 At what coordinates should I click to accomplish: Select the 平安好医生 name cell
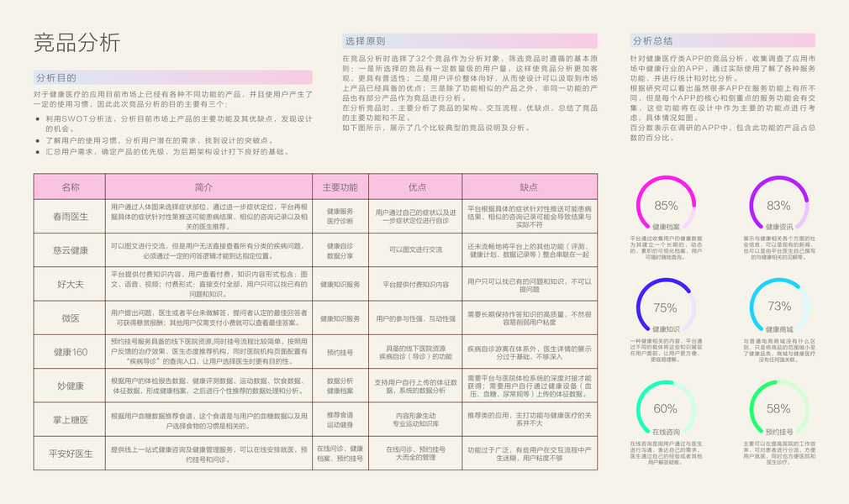pyautogui.click(x=70, y=454)
